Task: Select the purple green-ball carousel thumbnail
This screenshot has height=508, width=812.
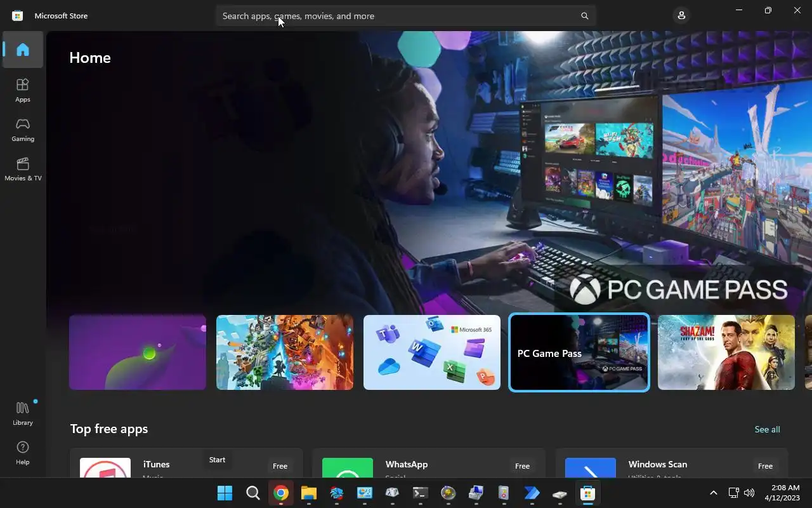Action: point(138,352)
